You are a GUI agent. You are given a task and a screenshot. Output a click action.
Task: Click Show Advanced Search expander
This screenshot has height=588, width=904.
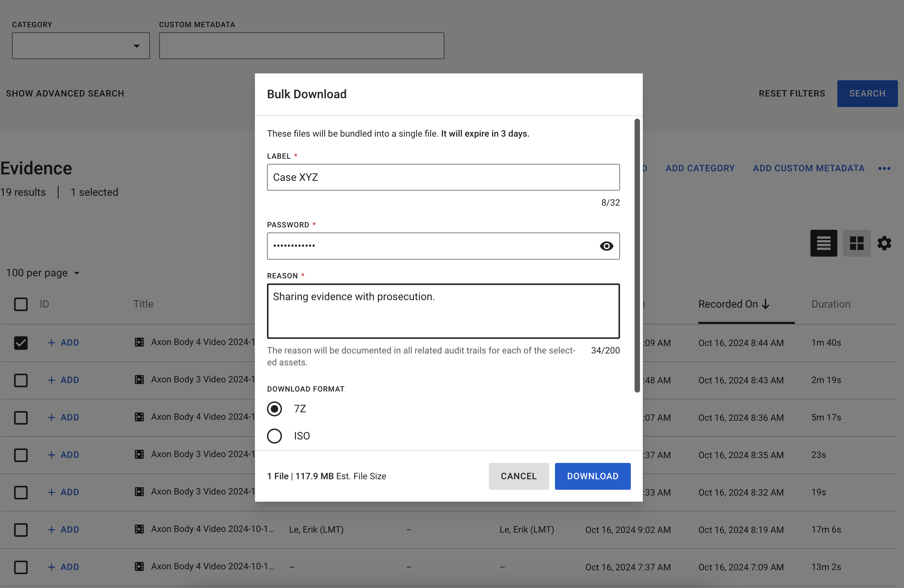point(65,93)
